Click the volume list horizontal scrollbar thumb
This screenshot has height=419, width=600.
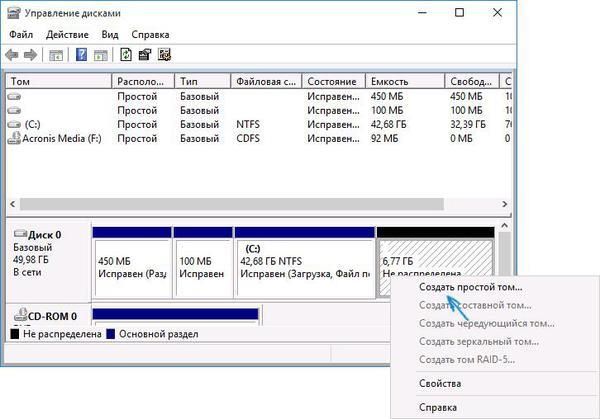coord(232,204)
